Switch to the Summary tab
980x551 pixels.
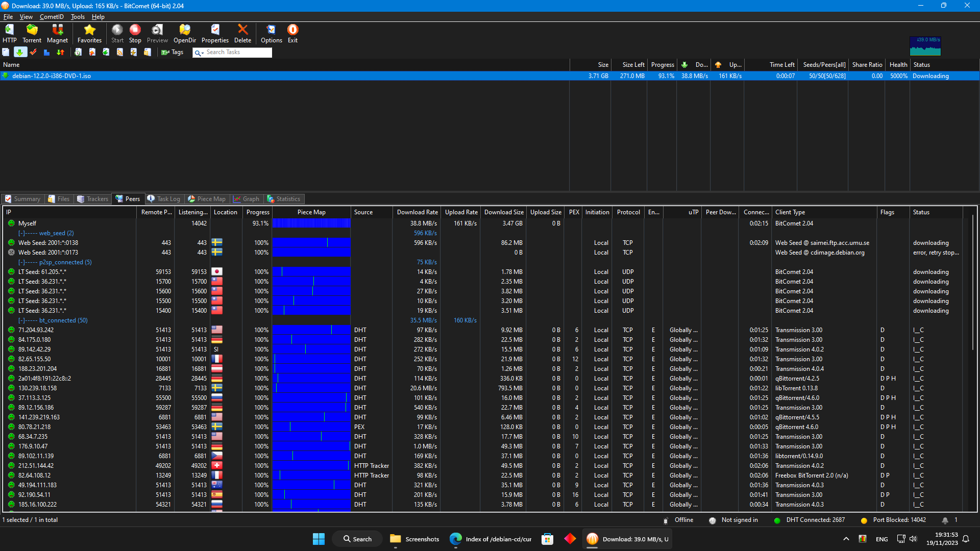23,199
